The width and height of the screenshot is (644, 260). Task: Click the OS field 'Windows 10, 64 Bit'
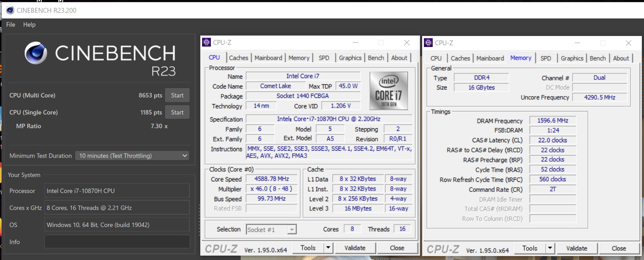[117, 225]
